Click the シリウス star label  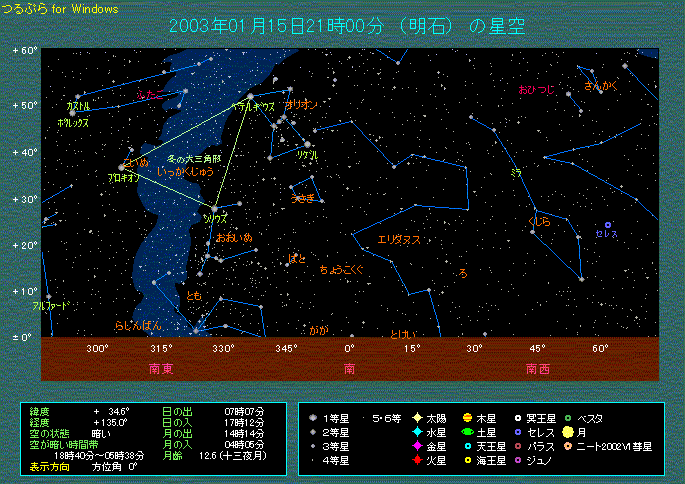click(x=215, y=219)
